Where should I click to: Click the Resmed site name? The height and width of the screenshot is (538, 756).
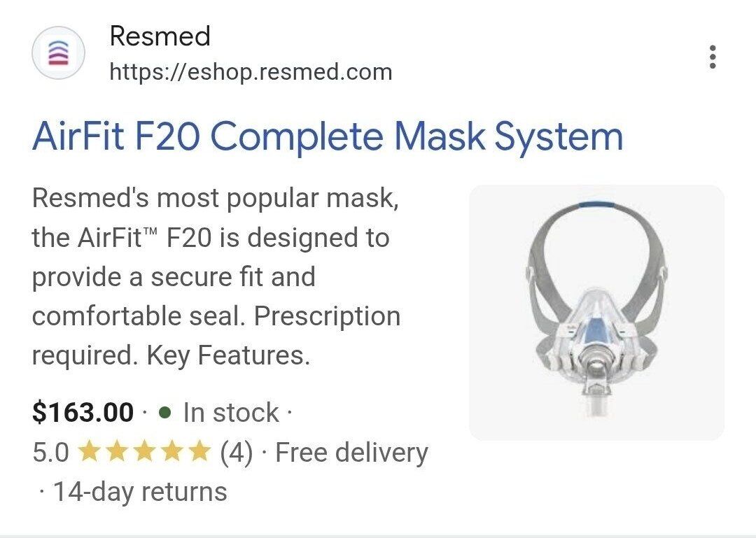point(160,36)
